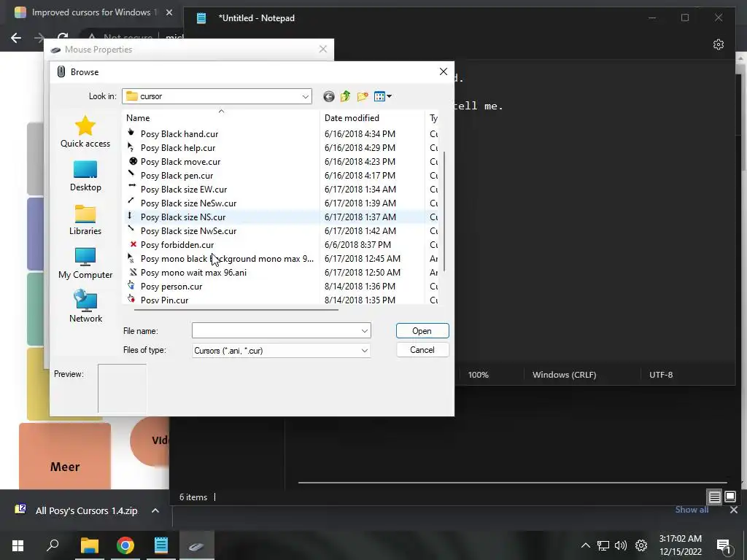Go up one folder level
Image resolution: width=747 pixels, height=560 pixels.
coord(345,97)
